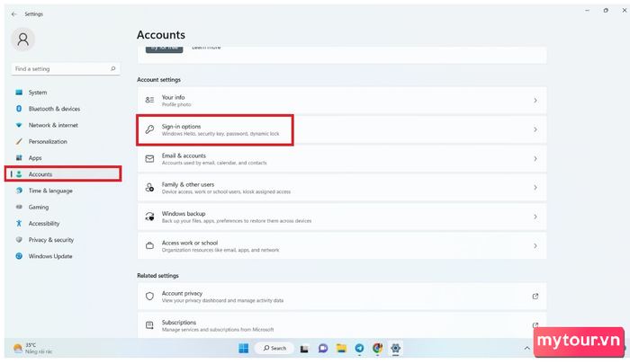The height and width of the screenshot is (364, 630).
Task: Open the weather widget showing 35°C
Action: (x=33, y=348)
